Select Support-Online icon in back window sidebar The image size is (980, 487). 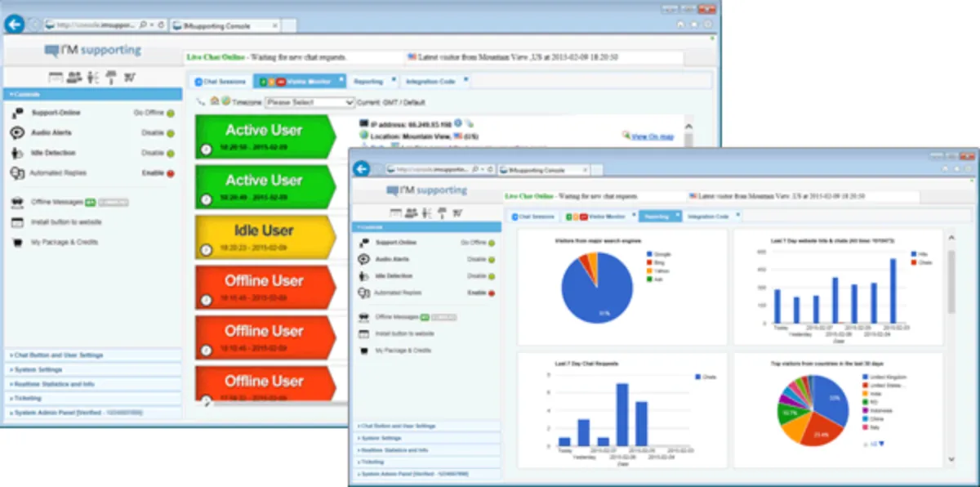tap(17, 113)
